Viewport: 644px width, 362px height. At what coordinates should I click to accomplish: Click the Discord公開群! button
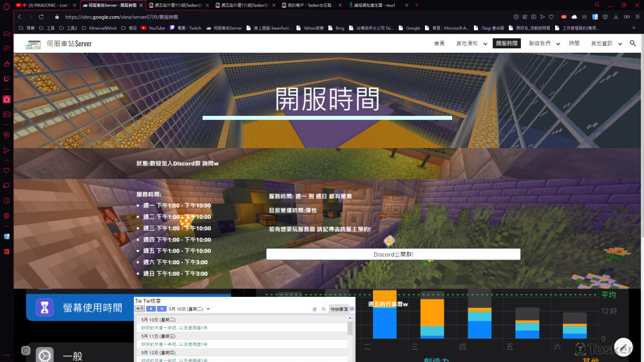pyautogui.click(x=393, y=254)
